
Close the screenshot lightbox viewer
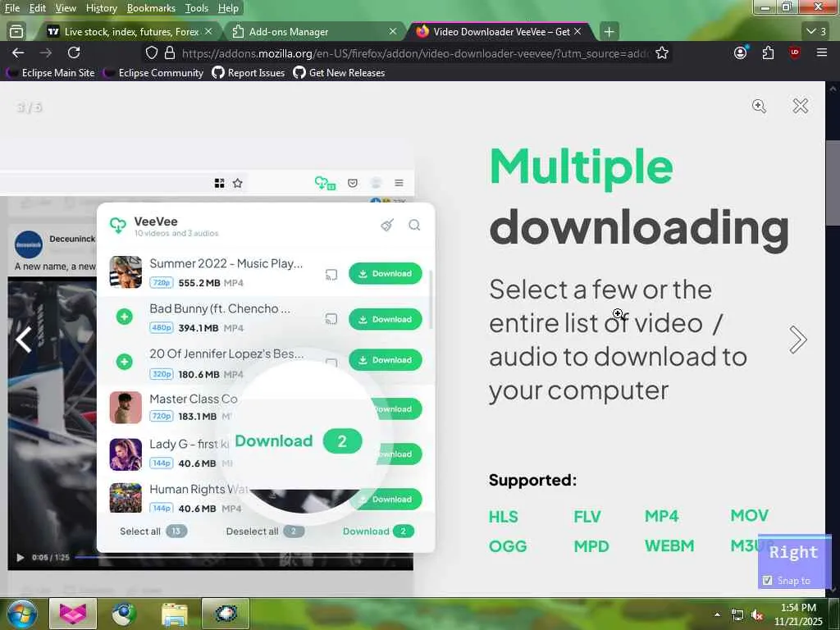[801, 106]
